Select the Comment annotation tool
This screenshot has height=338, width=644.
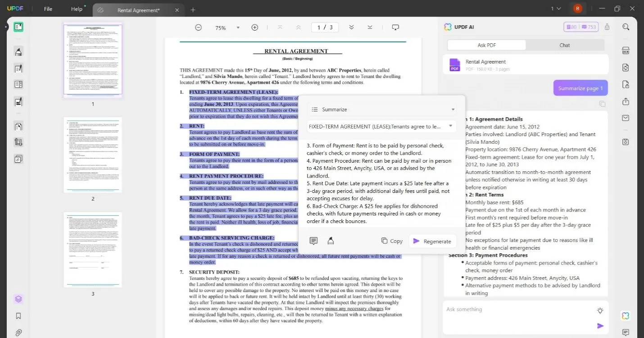(18, 51)
